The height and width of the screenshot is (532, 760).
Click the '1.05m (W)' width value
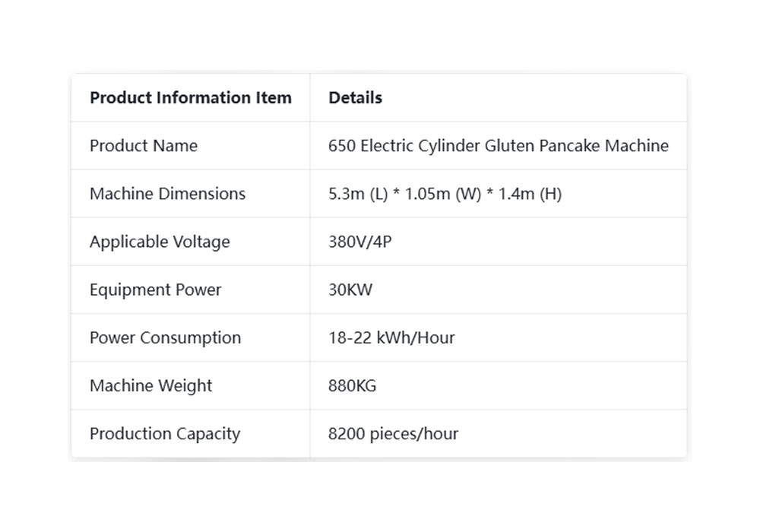(442, 194)
